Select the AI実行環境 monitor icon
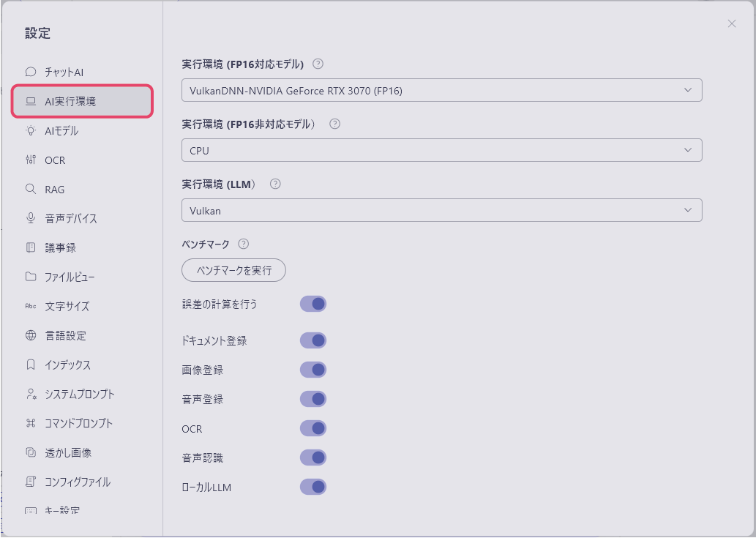 (x=30, y=101)
